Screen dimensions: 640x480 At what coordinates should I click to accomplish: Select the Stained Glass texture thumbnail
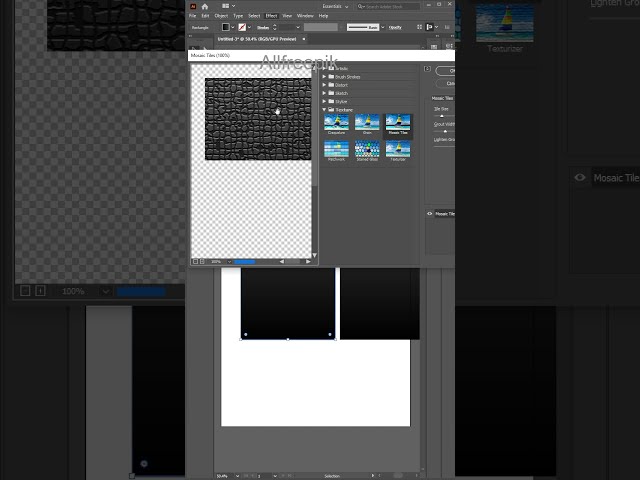coord(367,151)
